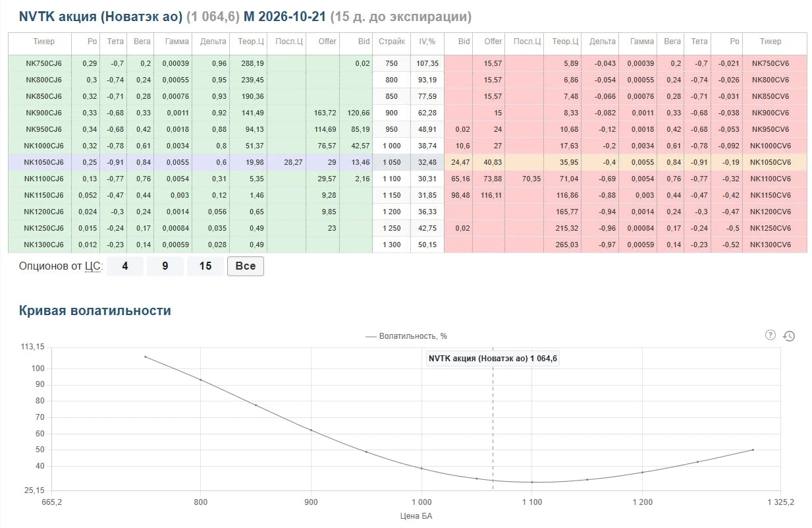The image size is (812, 528).
Task: Click the theoretical price 288,19
Action: (x=252, y=63)
